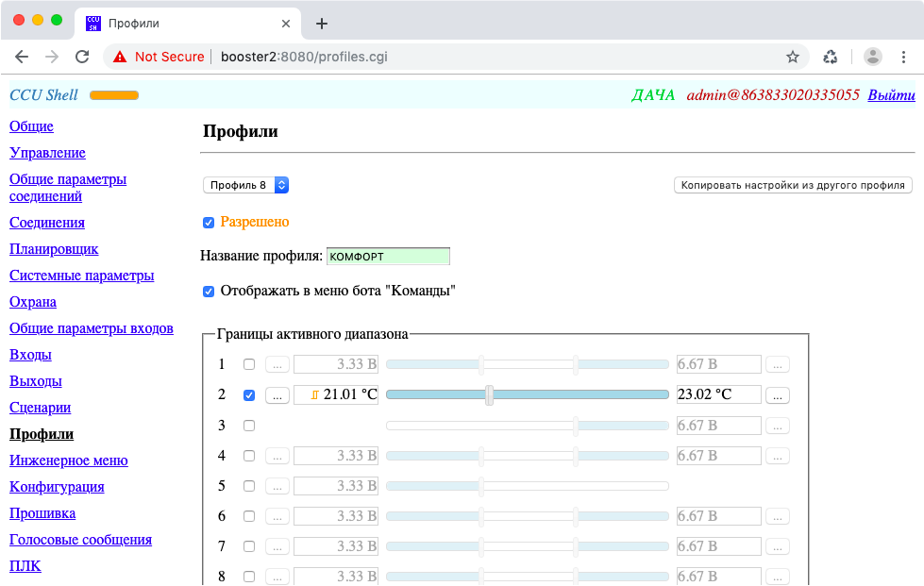Click the current Профили sidebar item
The width and height of the screenshot is (924, 586).
42,434
